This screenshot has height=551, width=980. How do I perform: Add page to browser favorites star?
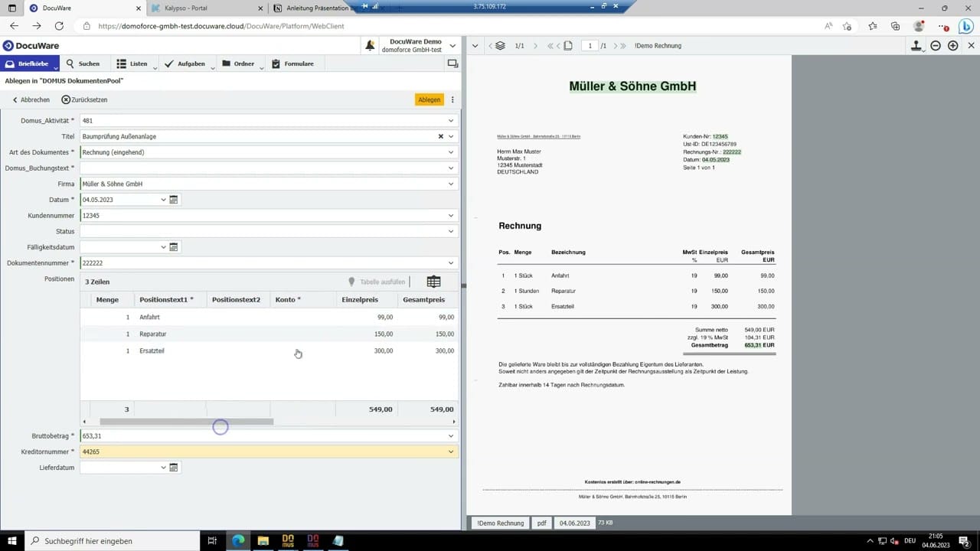click(847, 26)
